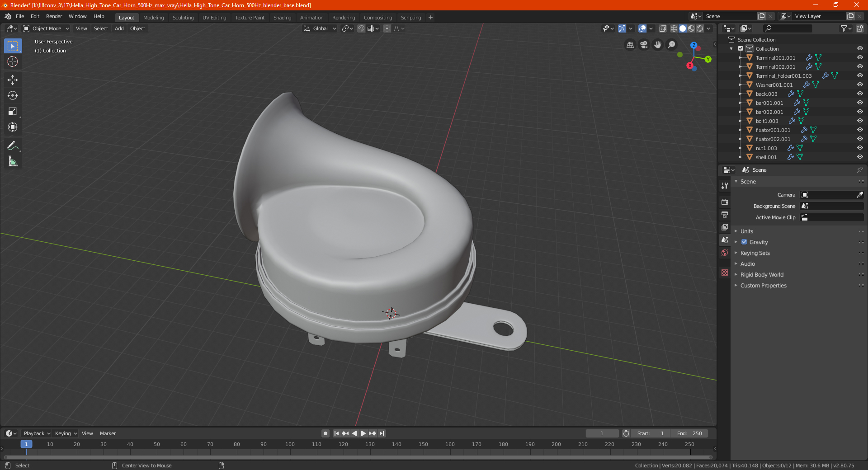Expand the Audio panel
The height and width of the screenshot is (470, 868).
[x=747, y=263]
